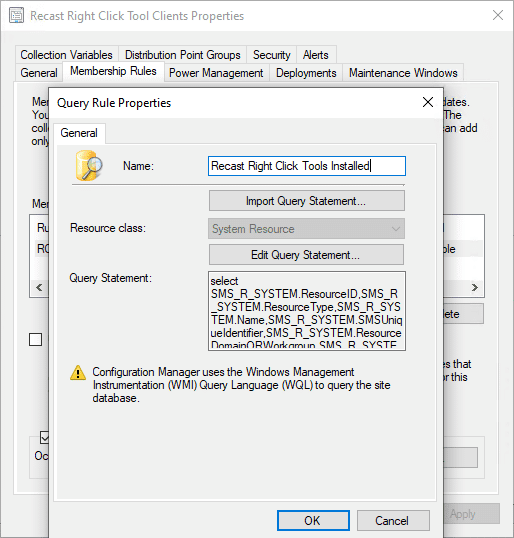Switch to the General tab of collection properties

pos(39,73)
